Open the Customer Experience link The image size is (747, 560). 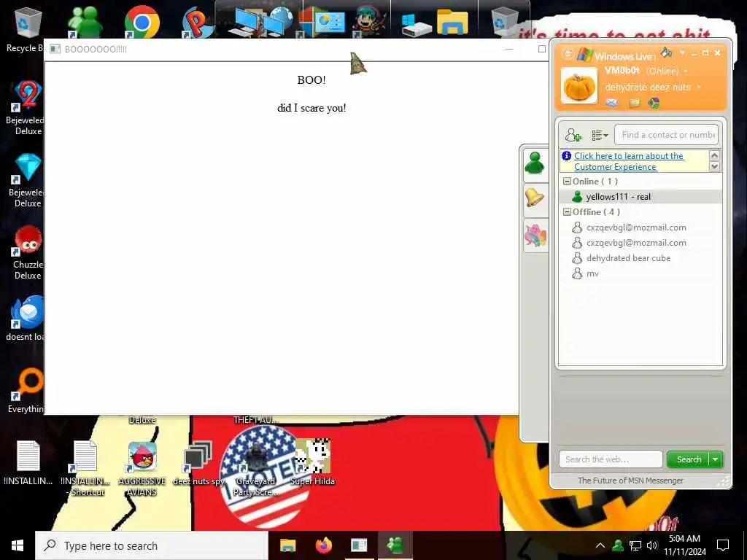pyautogui.click(x=628, y=161)
